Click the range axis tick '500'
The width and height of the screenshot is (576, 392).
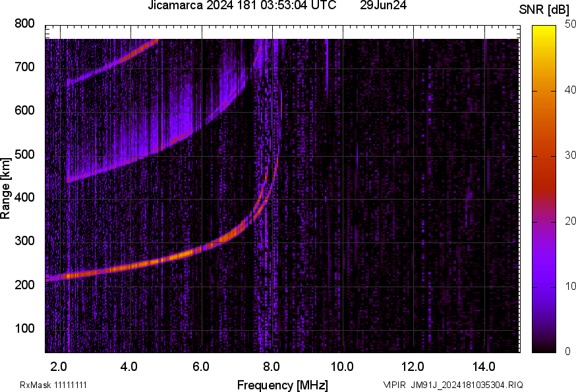tap(24, 154)
